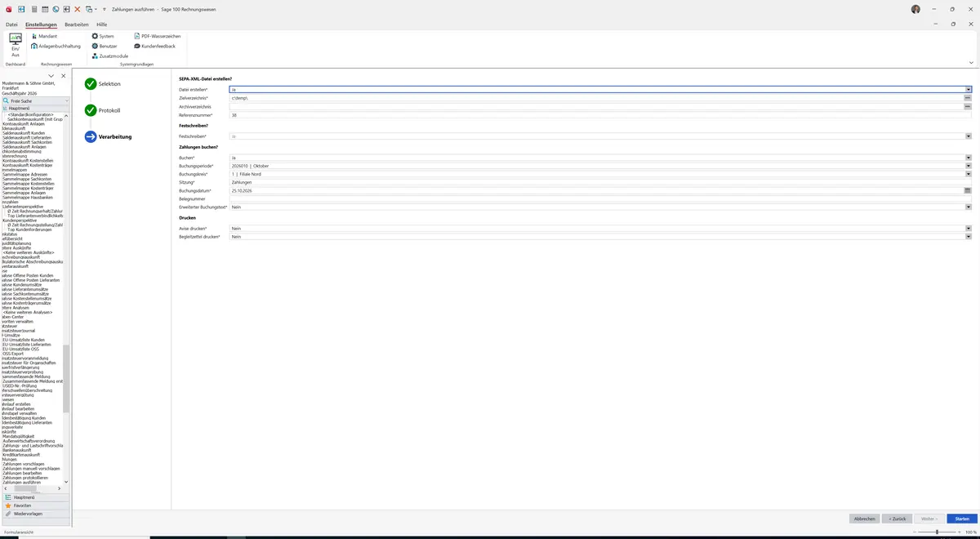The width and height of the screenshot is (980, 539).
Task: Collapse the ribbon using the chevron
Action: 971,62
